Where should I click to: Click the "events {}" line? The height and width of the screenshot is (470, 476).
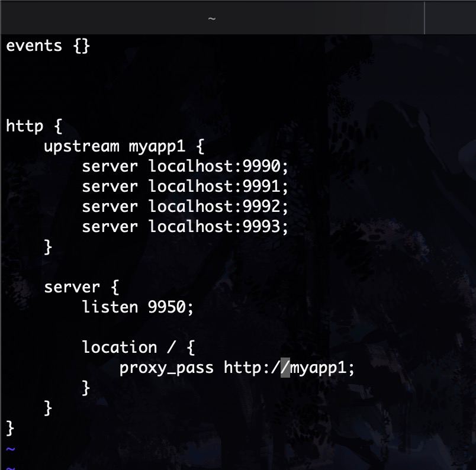pyautogui.click(x=48, y=46)
